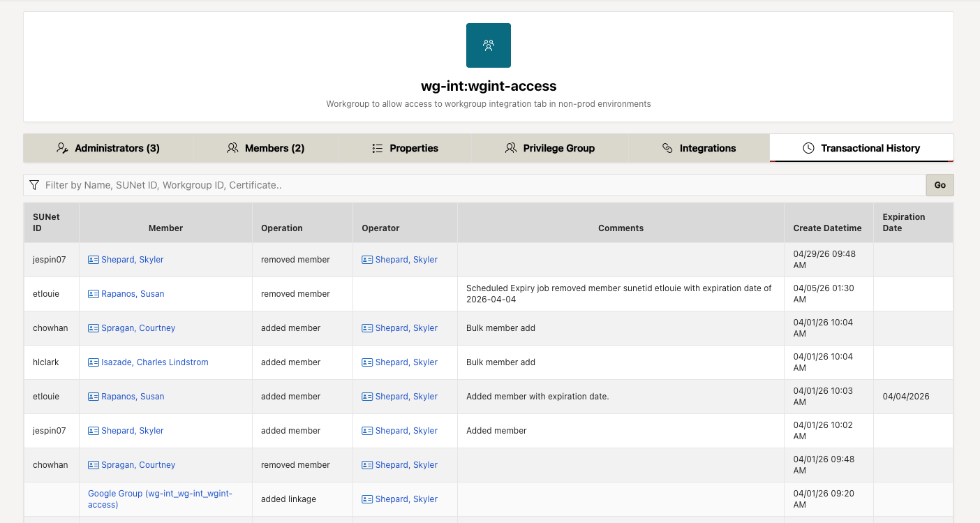This screenshot has height=523, width=980.
Task: Click jespin07 in the 04/29/26 row
Action: (x=50, y=260)
